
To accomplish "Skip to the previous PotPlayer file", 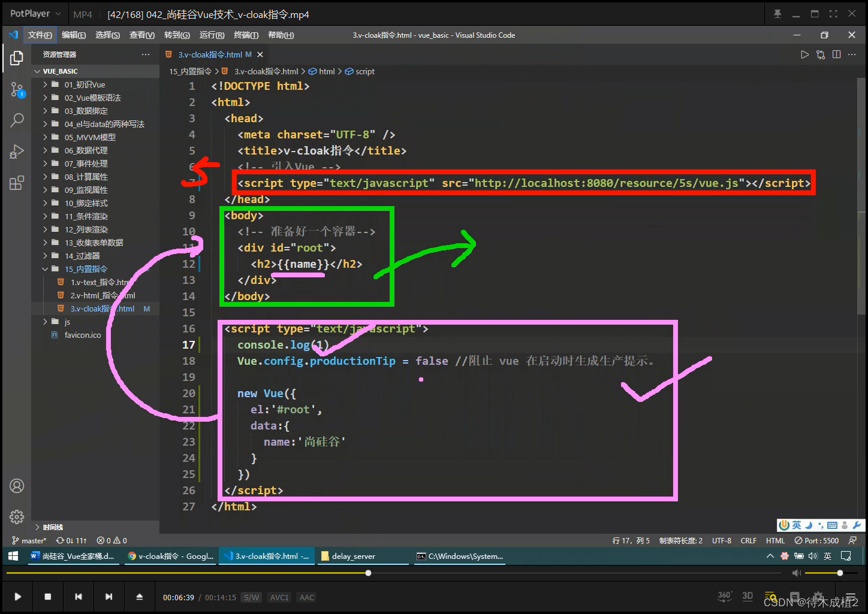I will [79, 597].
